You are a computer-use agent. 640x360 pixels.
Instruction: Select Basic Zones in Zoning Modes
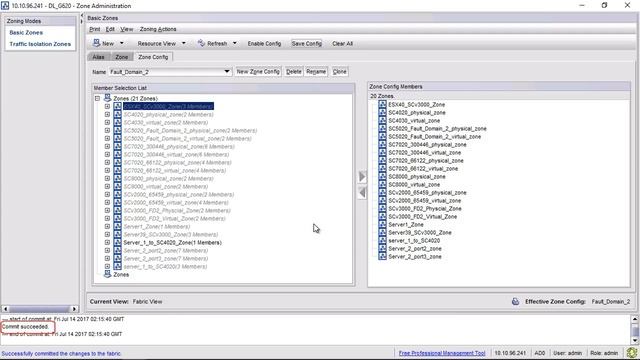click(26, 32)
